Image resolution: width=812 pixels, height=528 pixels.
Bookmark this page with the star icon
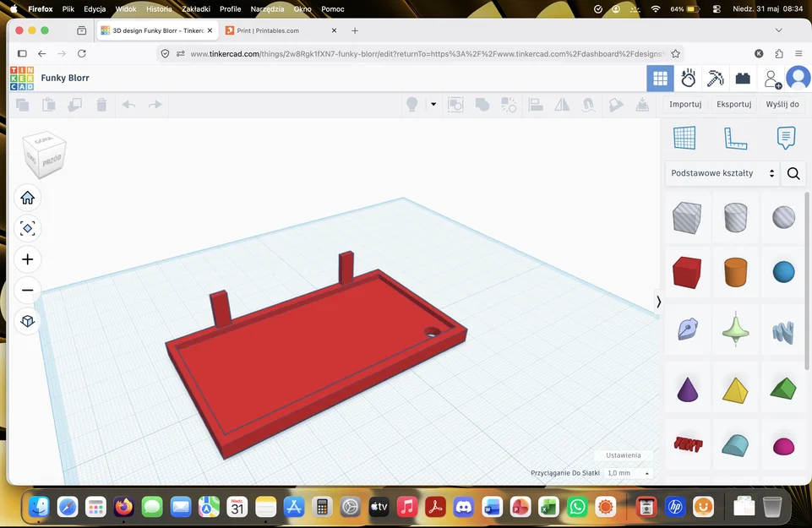(675, 54)
